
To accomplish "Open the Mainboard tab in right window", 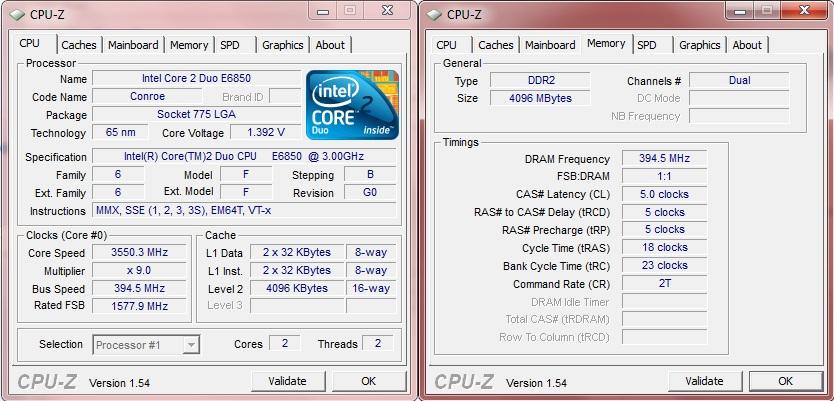I will click(x=550, y=45).
